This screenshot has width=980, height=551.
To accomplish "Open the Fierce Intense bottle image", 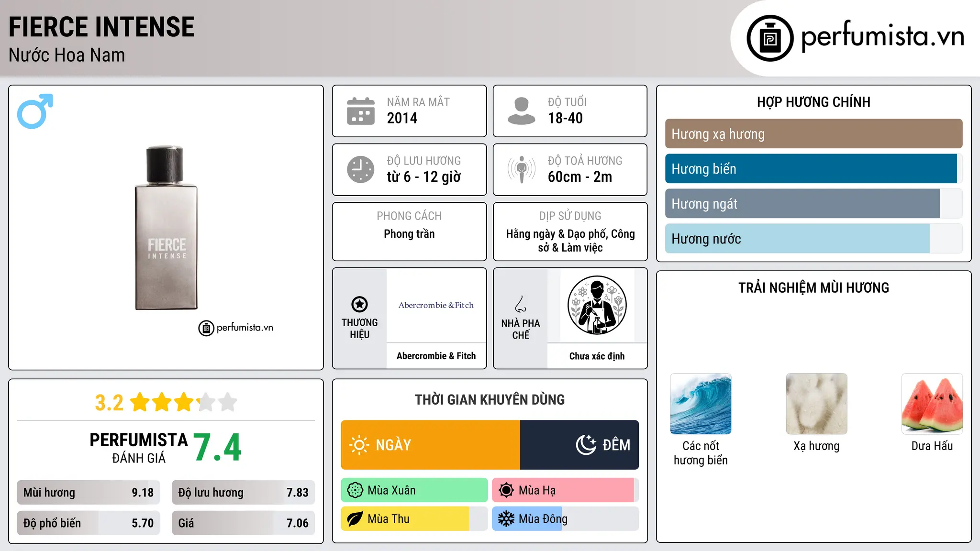I will pos(166,228).
